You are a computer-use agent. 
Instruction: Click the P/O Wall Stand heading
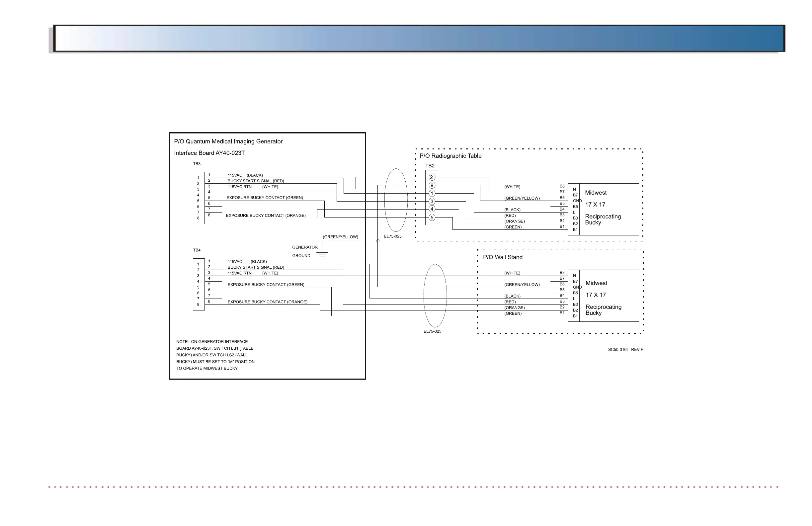pos(503,257)
